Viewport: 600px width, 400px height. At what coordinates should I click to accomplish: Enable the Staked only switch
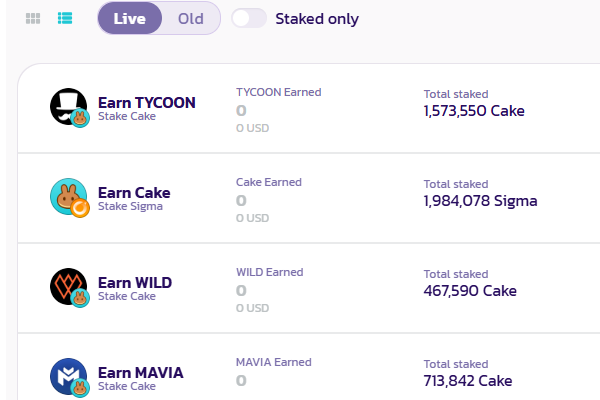click(249, 18)
